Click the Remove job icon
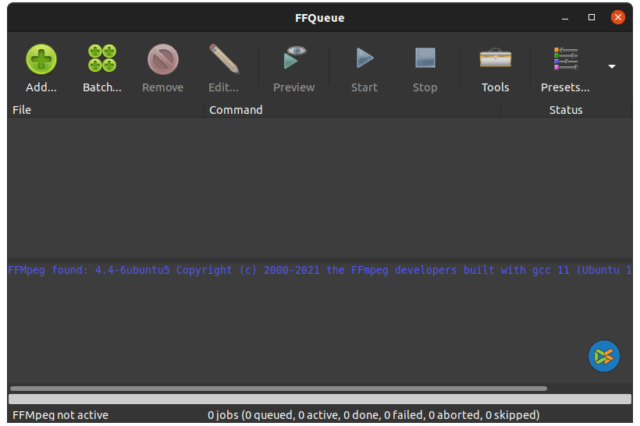 pos(162,60)
